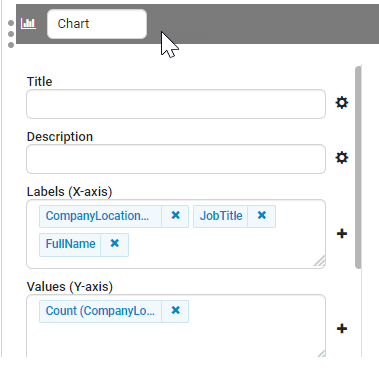This screenshot has height=370, width=379.
Task: Click the Description heading text
Action: tap(60, 137)
